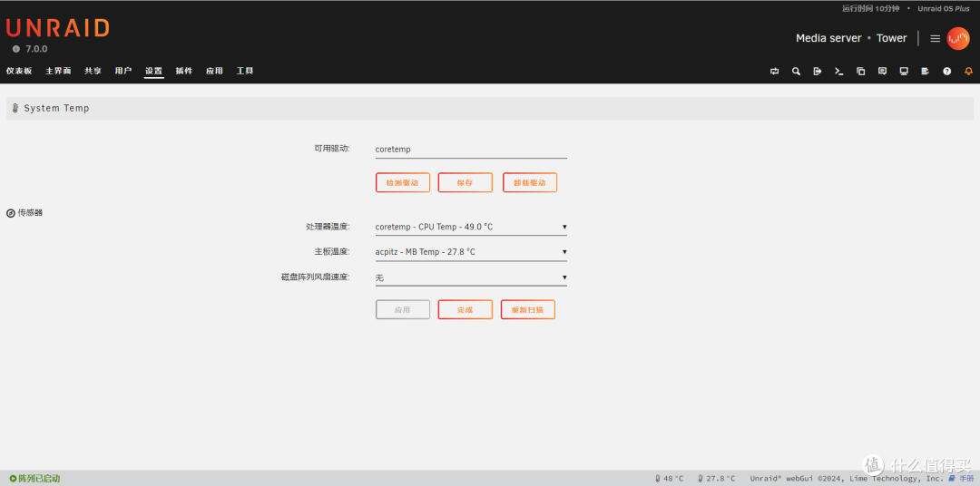Click the 27.8 °C footer reading
The width and height of the screenshot is (980, 486).
(720, 479)
